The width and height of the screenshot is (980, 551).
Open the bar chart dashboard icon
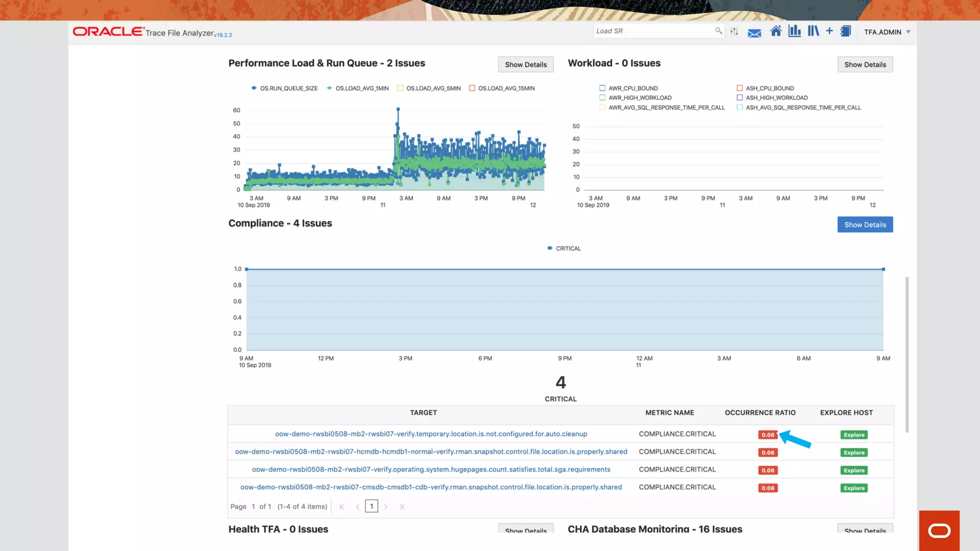coord(794,32)
